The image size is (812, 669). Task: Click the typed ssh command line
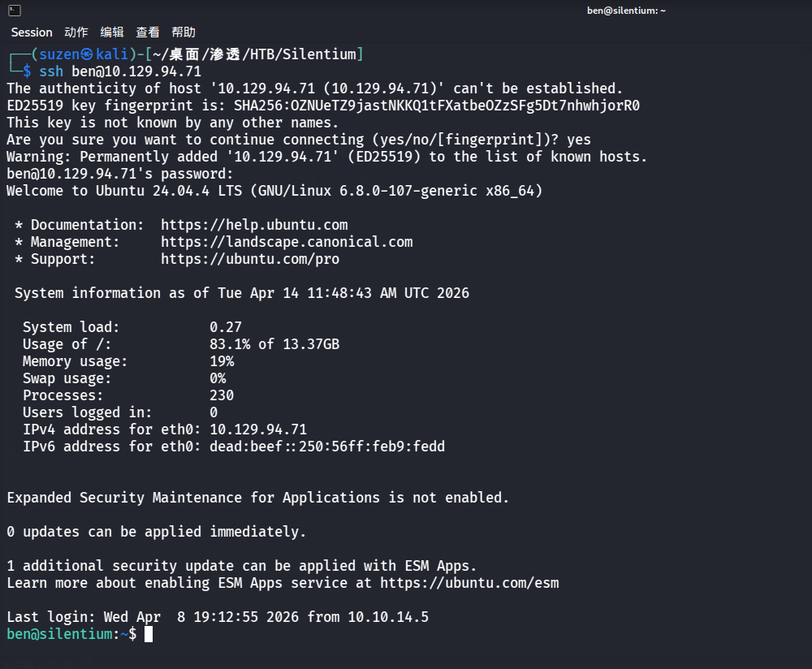pos(120,71)
